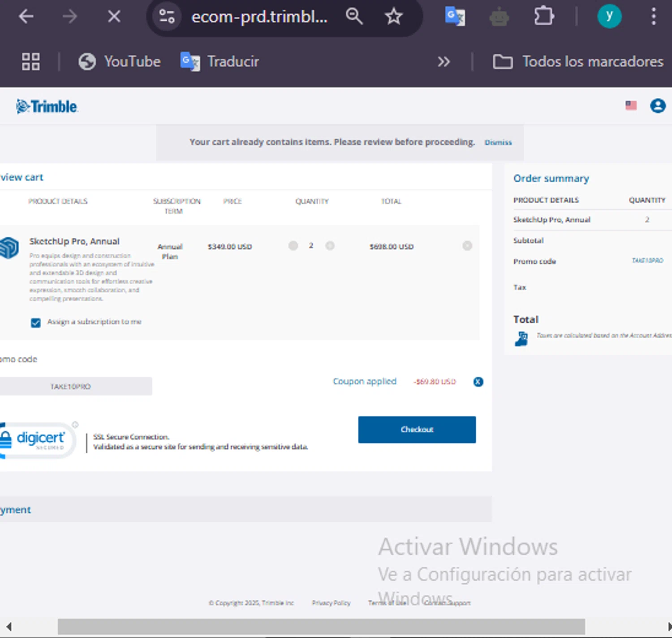Screen dimensions: 672x638
Task: Go back to the previous page
Action: [26, 17]
